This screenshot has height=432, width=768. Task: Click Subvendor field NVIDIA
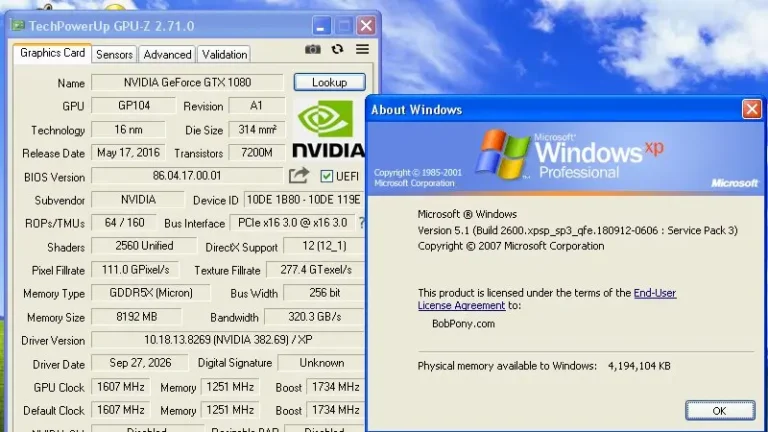pos(138,200)
